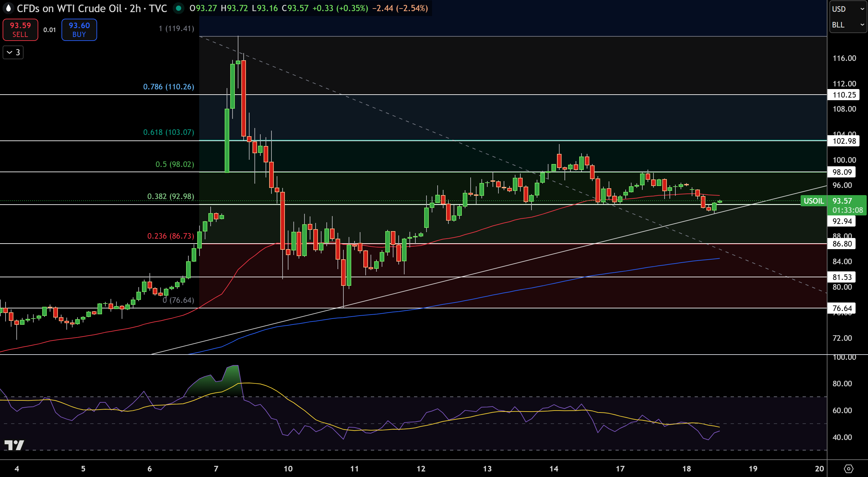Click date 14 on the time axis
This screenshot has width=868, height=477.
point(554,468)
